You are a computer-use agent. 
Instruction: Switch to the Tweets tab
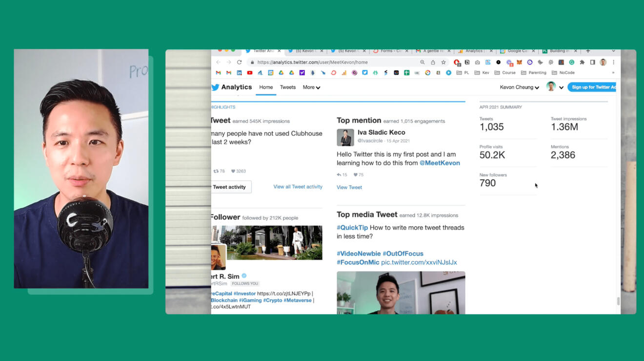[x=288, y=87]
